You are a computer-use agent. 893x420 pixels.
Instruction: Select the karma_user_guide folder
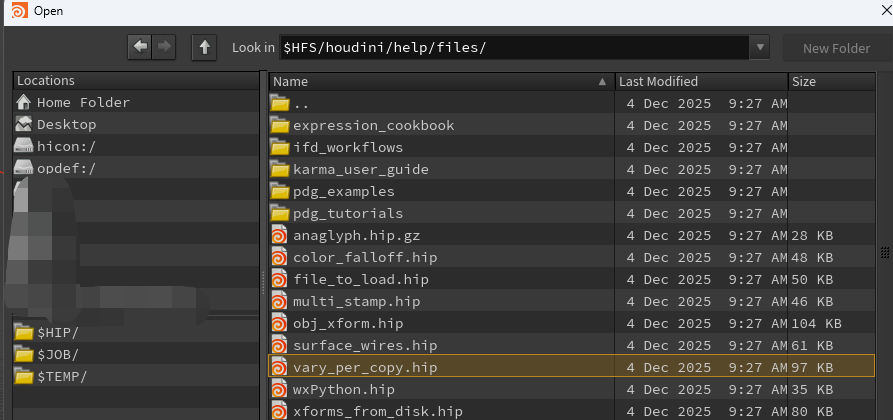point(571,169)
